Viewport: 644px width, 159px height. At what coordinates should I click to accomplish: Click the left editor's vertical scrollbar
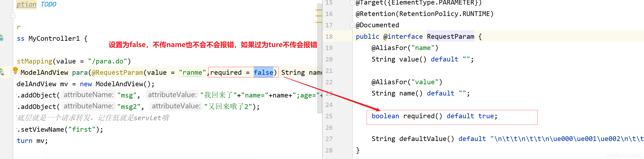point(320,58)
